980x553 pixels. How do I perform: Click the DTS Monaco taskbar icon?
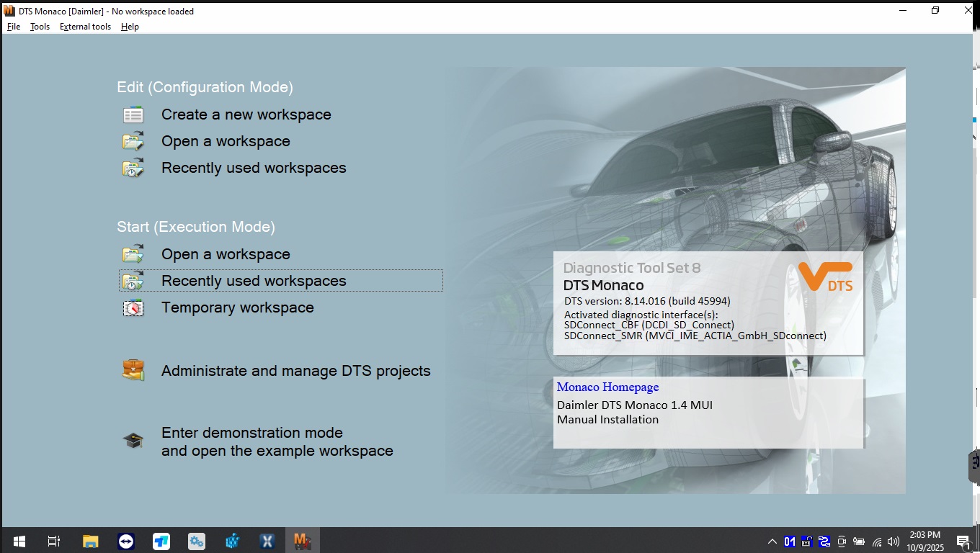[x=302, y=541]
